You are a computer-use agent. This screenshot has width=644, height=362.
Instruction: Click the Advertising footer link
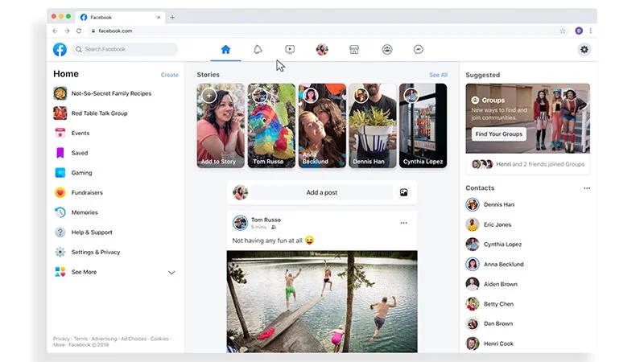(104, 339)
